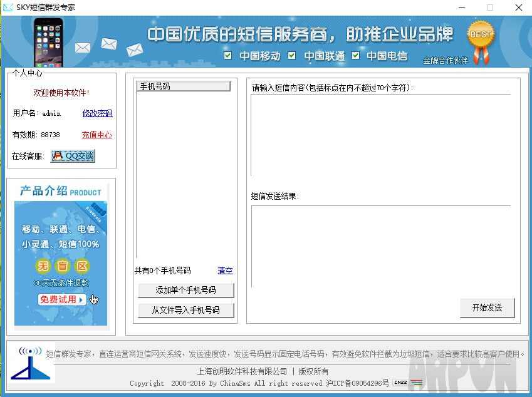Click the phone image in the banner

pyautogui.click(x=48, y=43)
